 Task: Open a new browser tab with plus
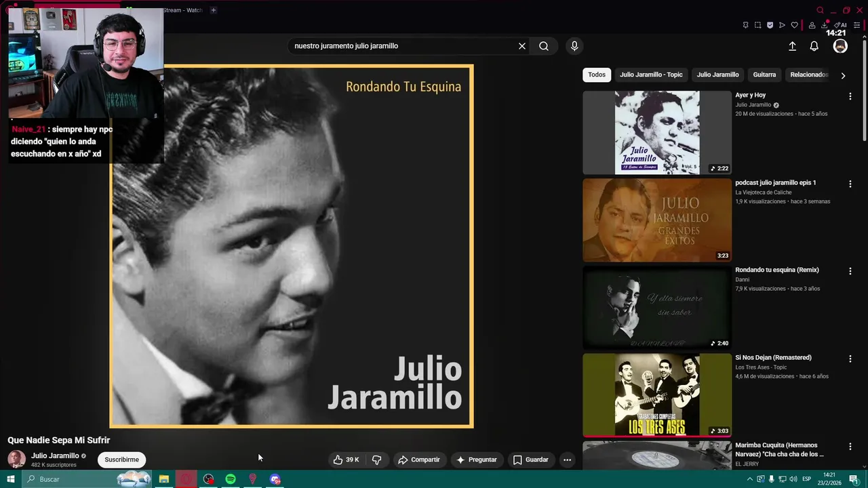213,10
